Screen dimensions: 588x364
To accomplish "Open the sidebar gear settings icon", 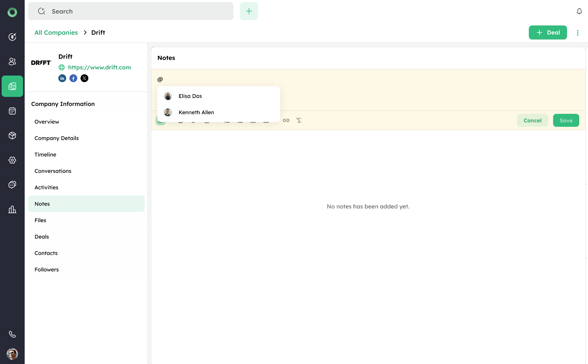I will 12,160.
